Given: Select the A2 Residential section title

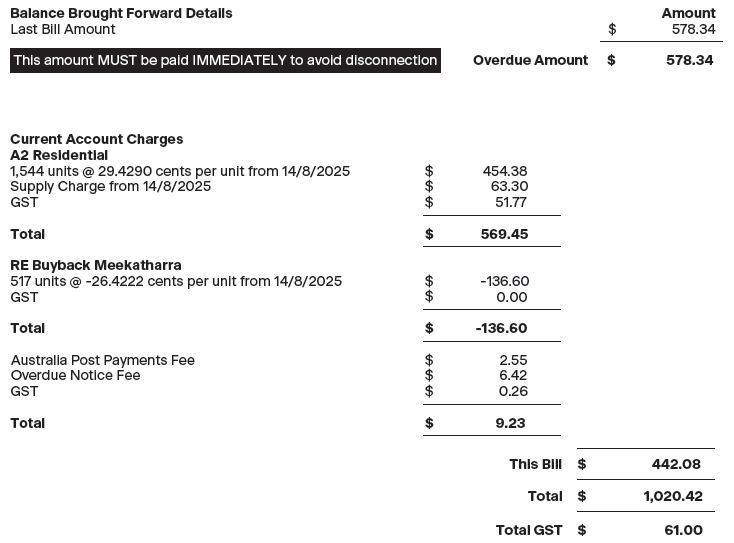Looking at the screenshot, I should tap(59, 155).
